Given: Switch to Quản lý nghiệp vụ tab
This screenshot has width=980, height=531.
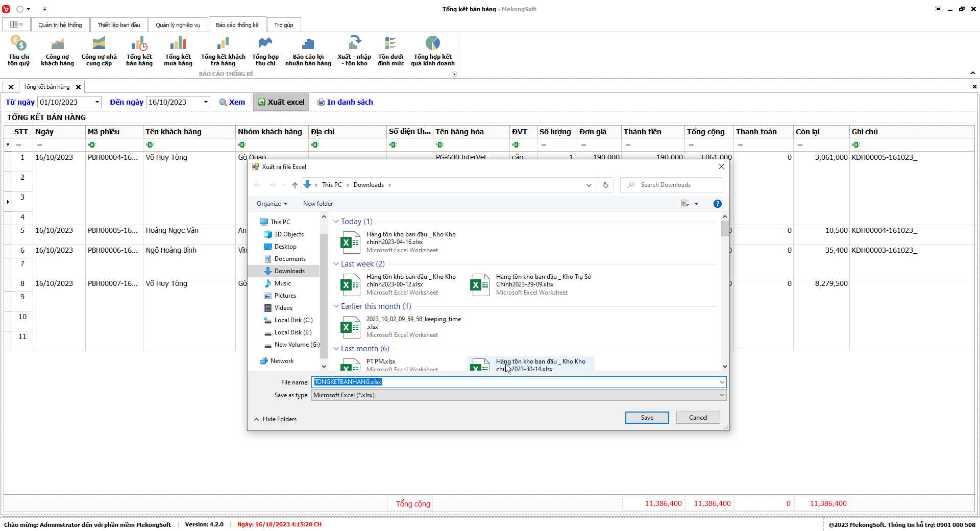Looking at the screenshot, I should (178, 25).
